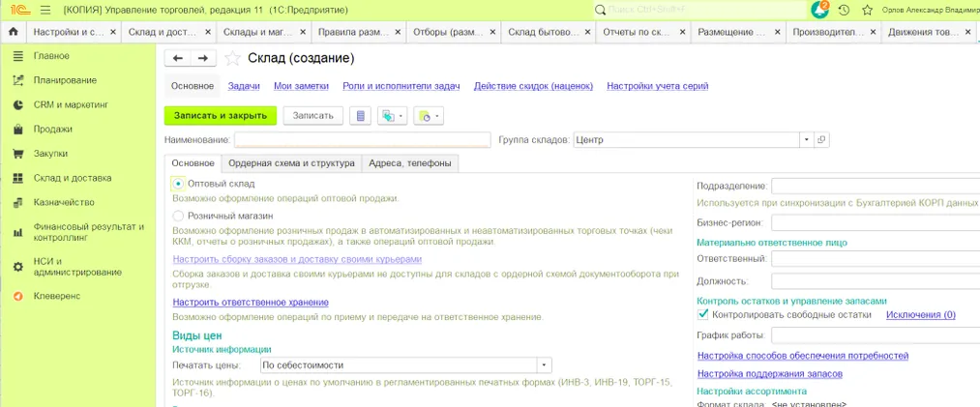The width and height of the screenshot is (980, 407).
Task: Close the Склад и дост... tab
Action: tap(207, 31)
